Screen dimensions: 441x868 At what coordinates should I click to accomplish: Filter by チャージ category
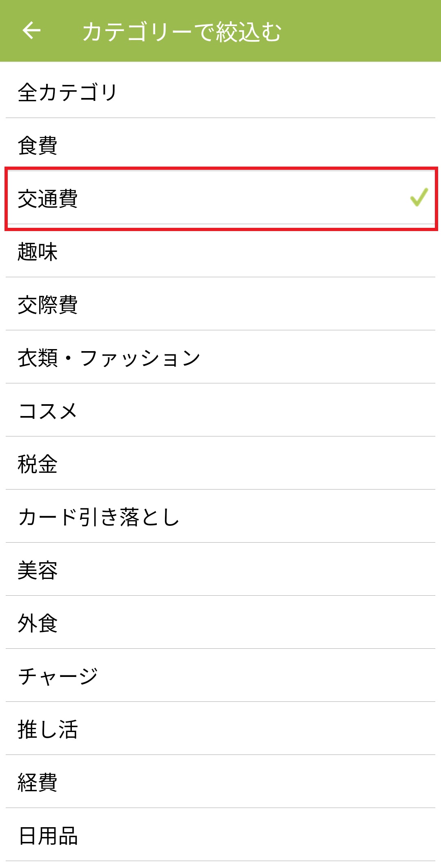58,676
